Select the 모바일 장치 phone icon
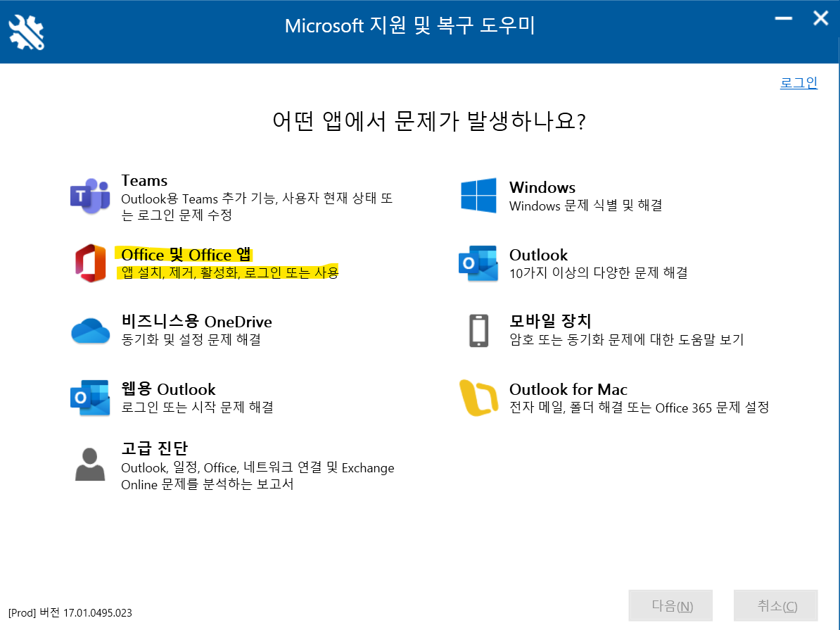Screen dimensions: 840x630 [x=478, y=330]
